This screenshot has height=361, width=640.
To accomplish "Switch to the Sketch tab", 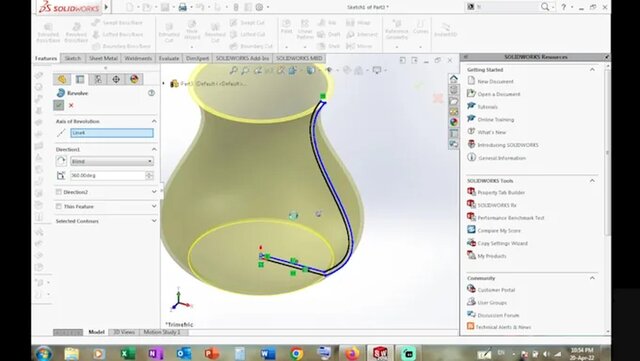I will point(73,58).
